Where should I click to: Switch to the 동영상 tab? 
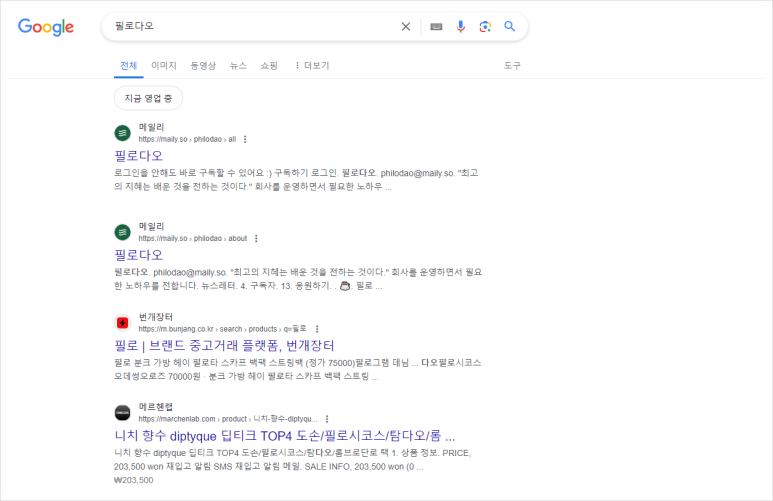point(203,66)
